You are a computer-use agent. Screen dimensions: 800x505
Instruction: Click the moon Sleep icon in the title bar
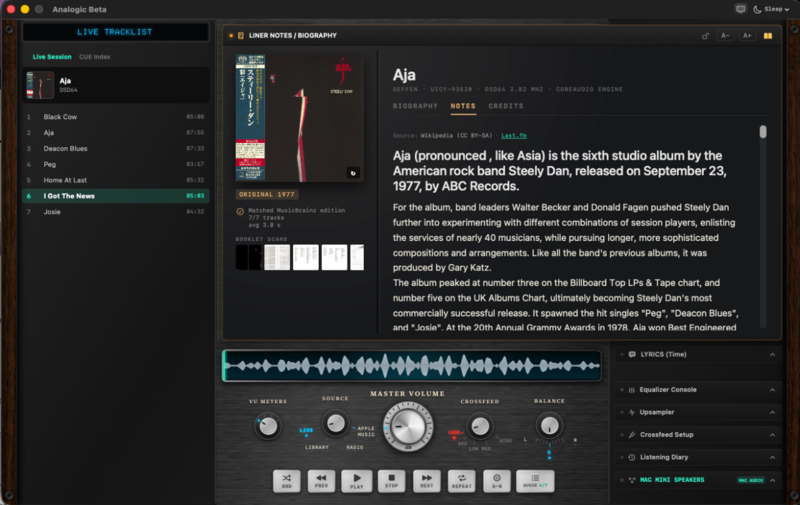tap(757, 9)
